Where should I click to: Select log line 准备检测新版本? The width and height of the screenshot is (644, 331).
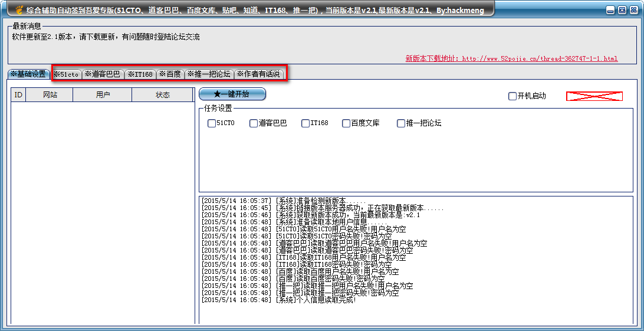284,201
